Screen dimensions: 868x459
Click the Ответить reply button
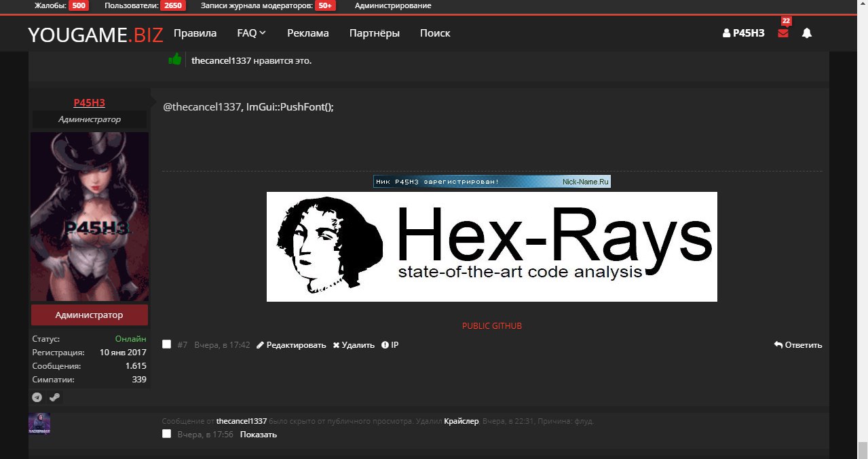point(798,345)
